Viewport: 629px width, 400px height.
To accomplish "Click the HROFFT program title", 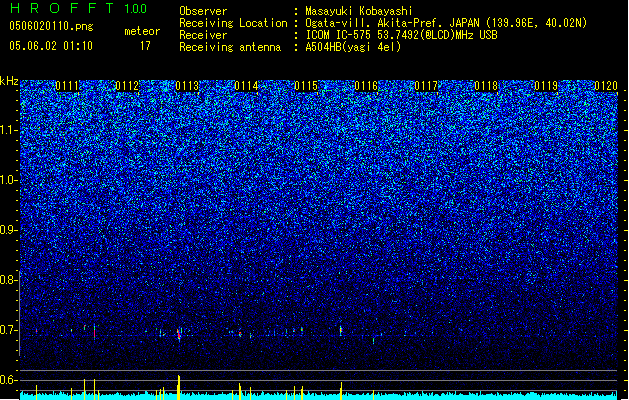I will 63,8.
